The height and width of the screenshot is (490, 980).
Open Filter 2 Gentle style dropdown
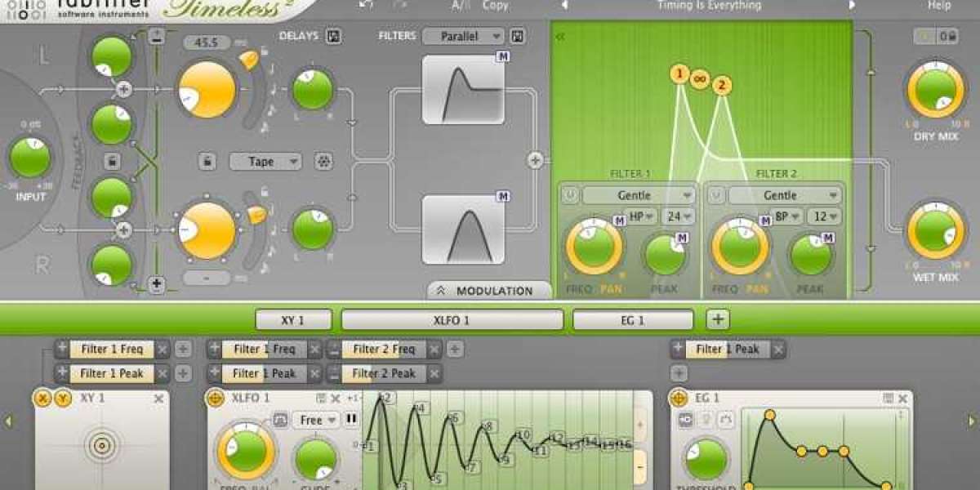(785, 195)
